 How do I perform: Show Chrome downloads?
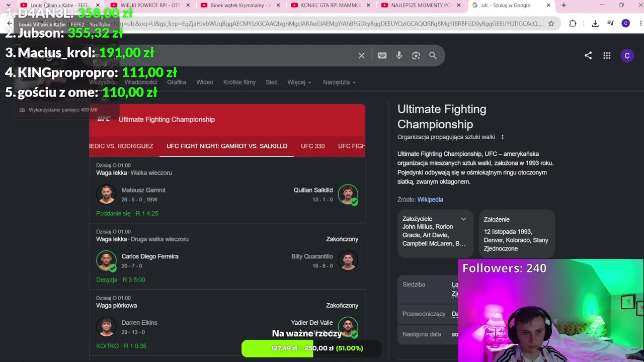(x=595, y=23)
